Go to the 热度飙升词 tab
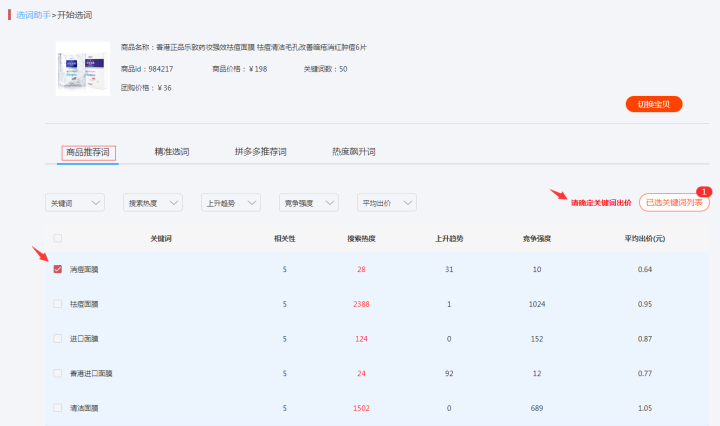Screen dimensions: 720x426 353,152
